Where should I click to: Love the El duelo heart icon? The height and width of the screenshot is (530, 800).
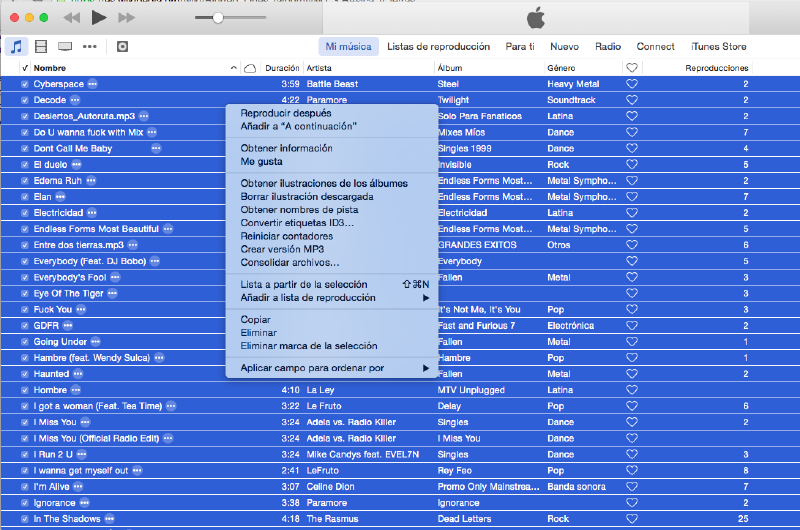[x=632, y=164]
